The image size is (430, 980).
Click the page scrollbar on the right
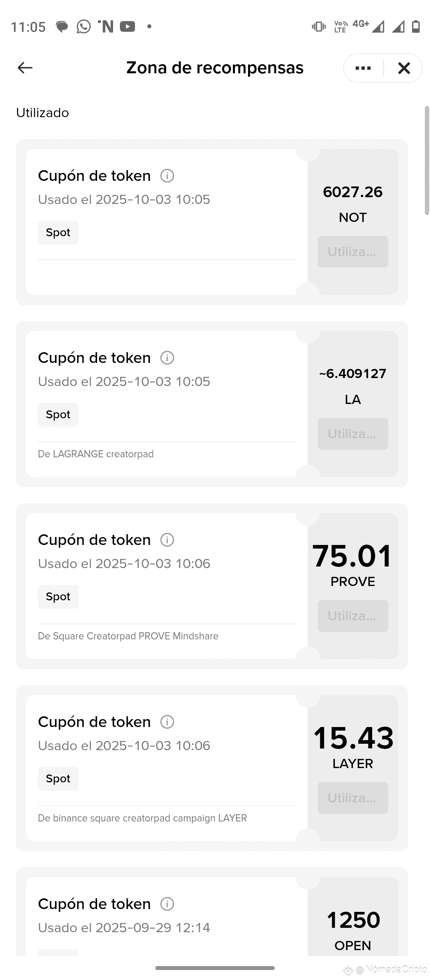pos(427,160)
